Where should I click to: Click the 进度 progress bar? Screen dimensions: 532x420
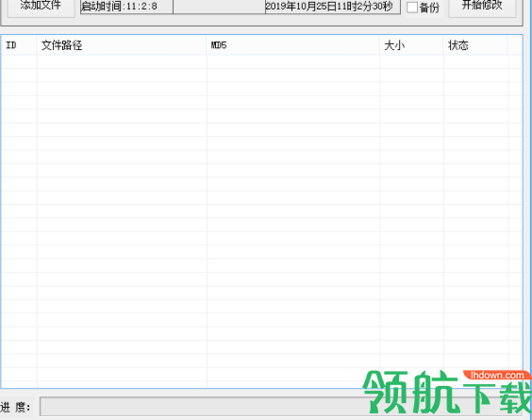pos(281,406)
